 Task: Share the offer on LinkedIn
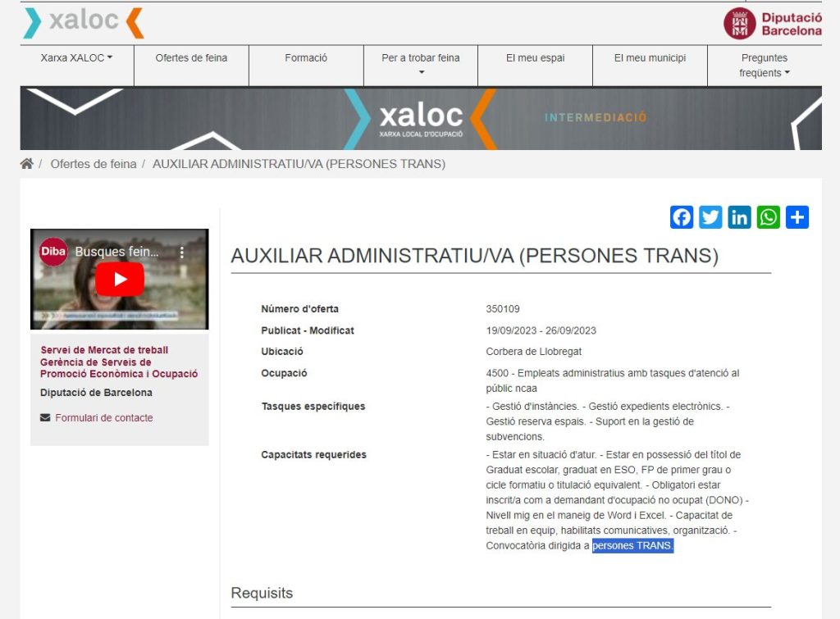[739, 217]
